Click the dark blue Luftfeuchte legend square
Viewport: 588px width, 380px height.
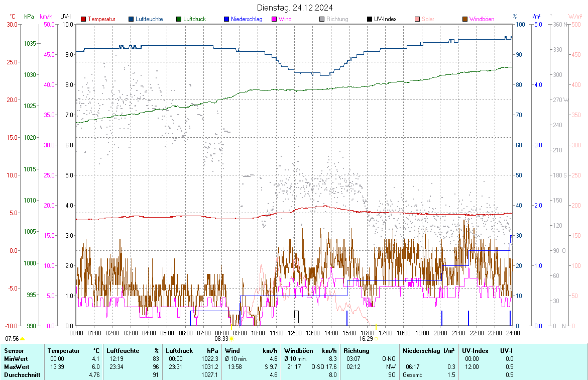click(132, 20)
